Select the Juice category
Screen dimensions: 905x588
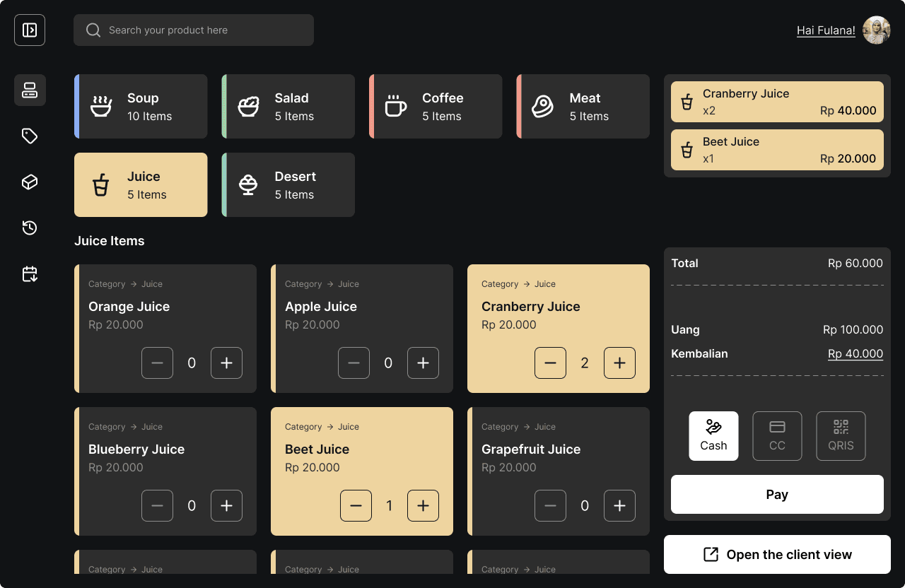[141, 184]
